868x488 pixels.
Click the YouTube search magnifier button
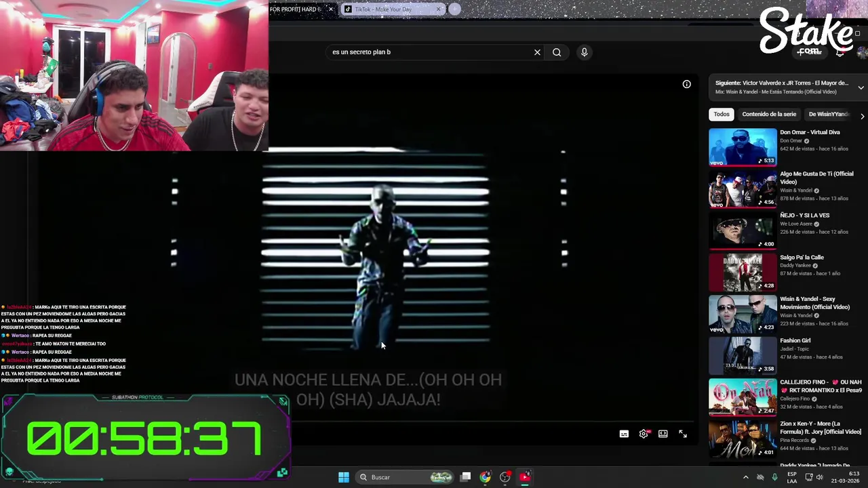click(557, 52)
